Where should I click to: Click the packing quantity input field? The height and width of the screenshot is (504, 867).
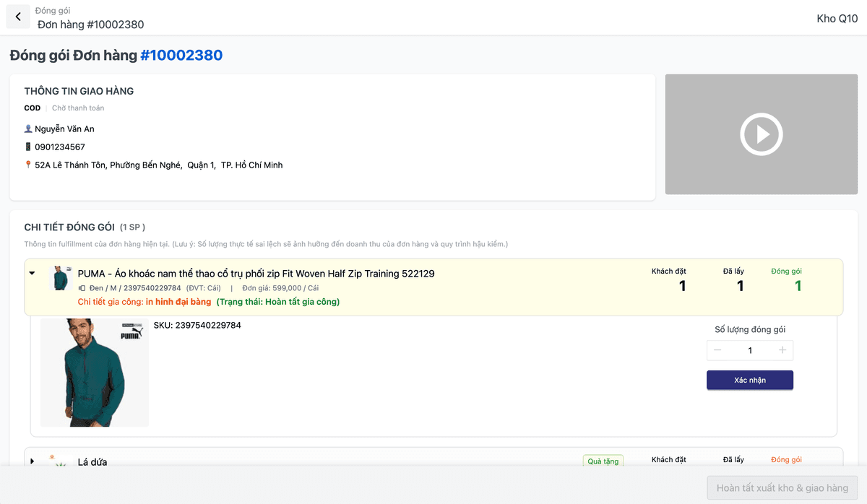(x=749, y=350)
